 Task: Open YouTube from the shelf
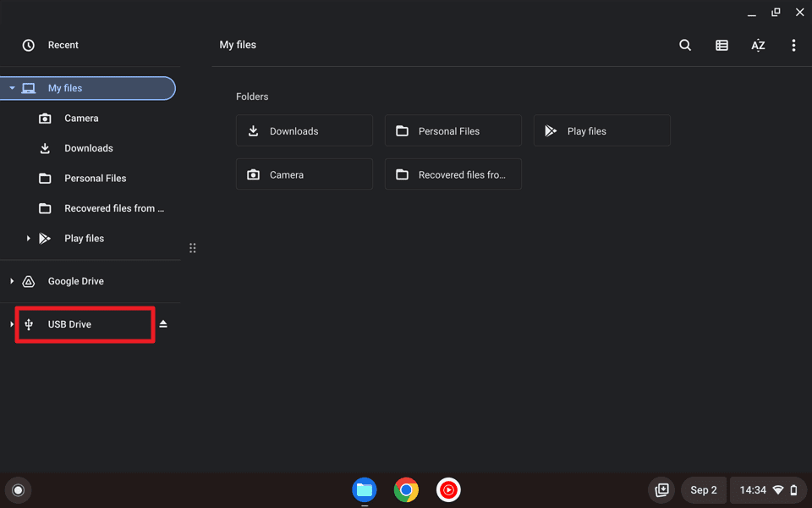click(448, 489)
